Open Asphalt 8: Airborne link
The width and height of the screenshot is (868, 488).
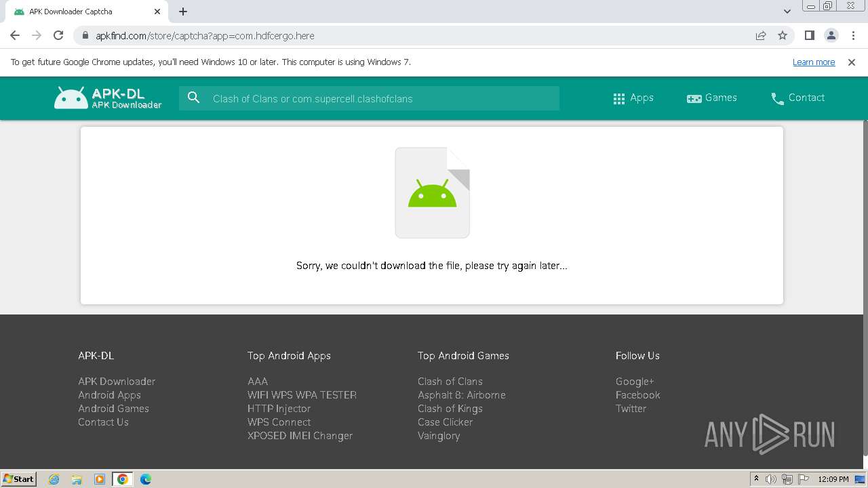point(462,395)
